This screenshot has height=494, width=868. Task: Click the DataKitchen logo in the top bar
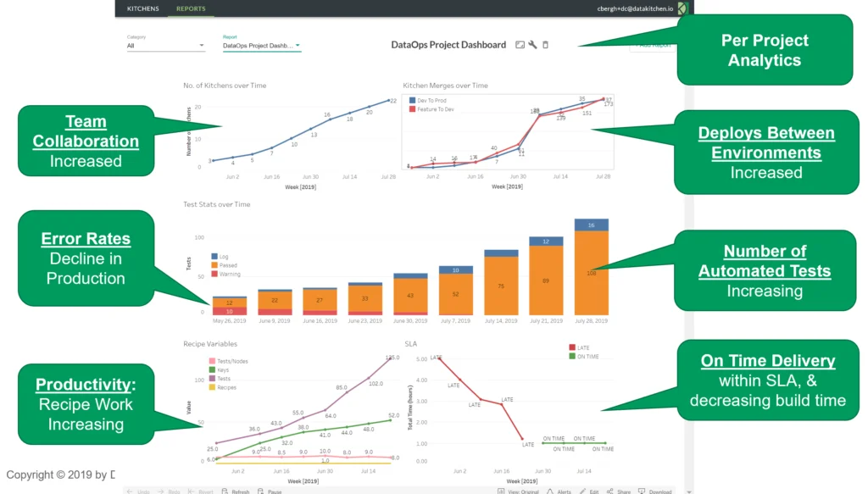pos(681,8)
